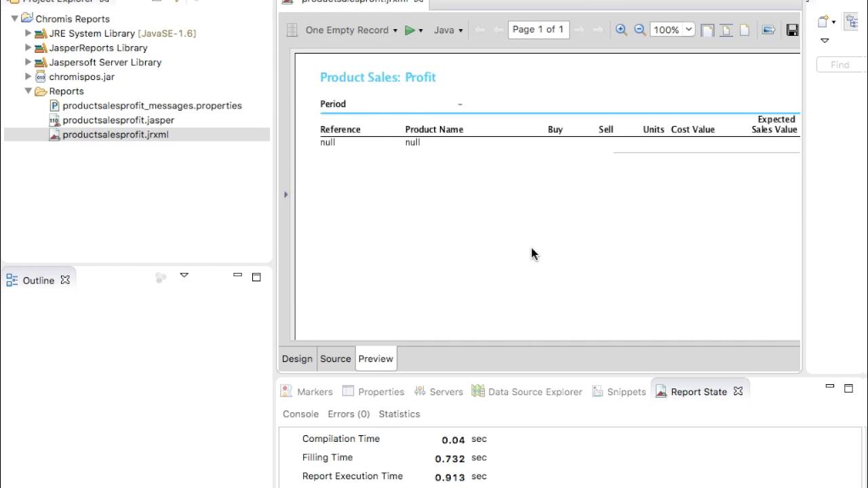Viewport: 868px width, 488px height.
Task: Maximize the Report State panel
Action: (x=848, y=388)
